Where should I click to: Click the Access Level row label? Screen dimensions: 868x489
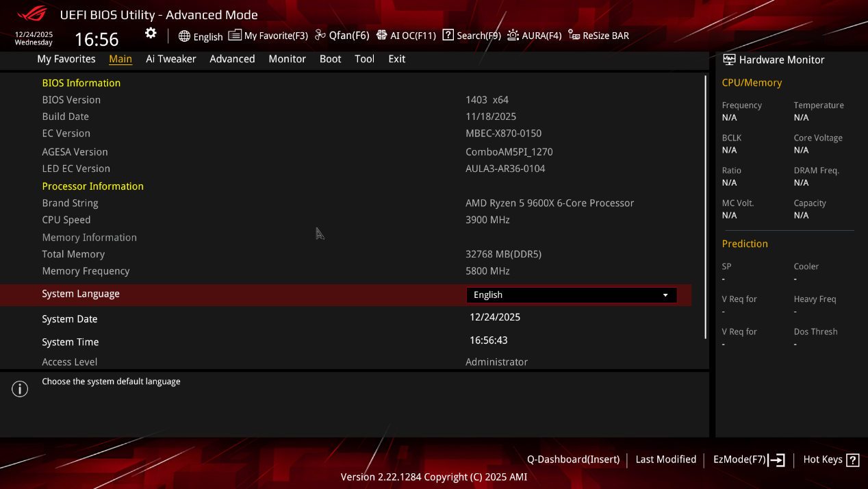70,362
